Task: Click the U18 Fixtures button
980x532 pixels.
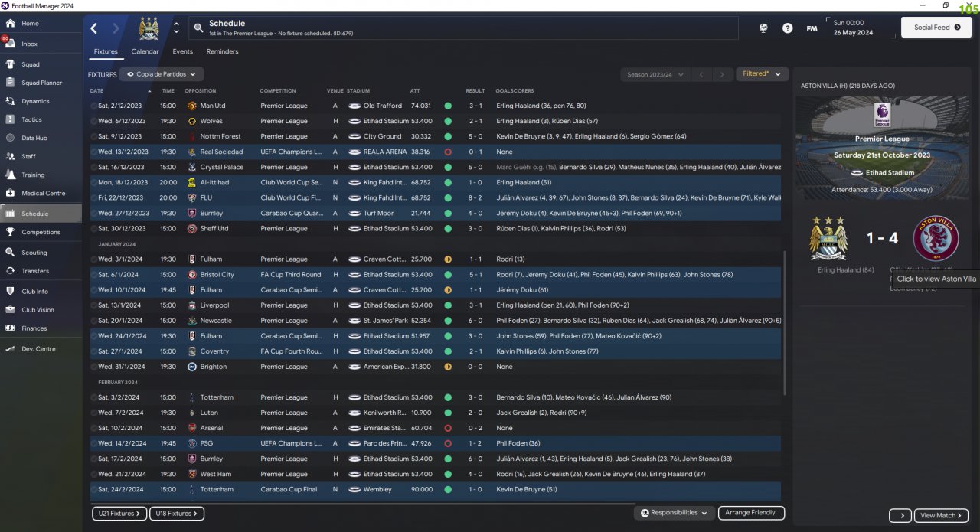Action: tap(176, 514)
